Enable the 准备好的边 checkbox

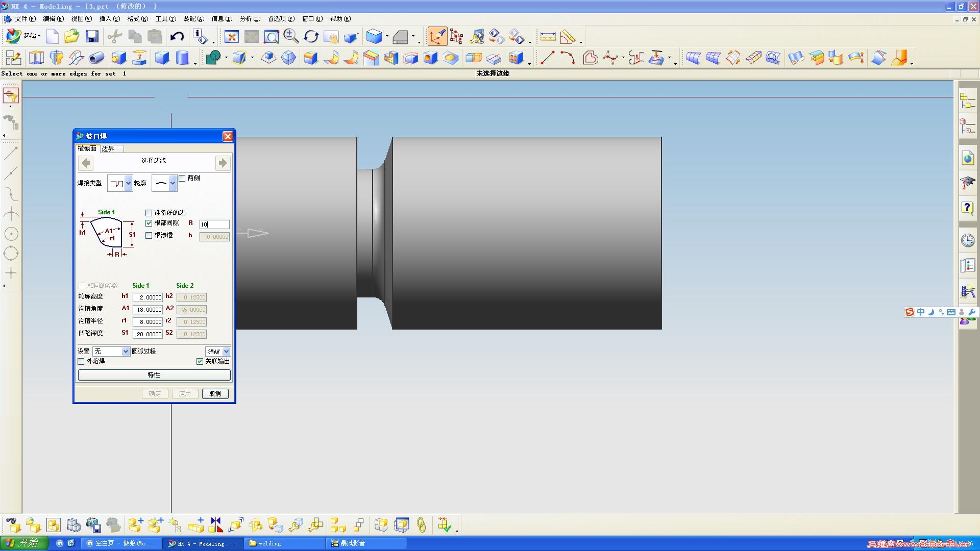[x=149, y=213]
